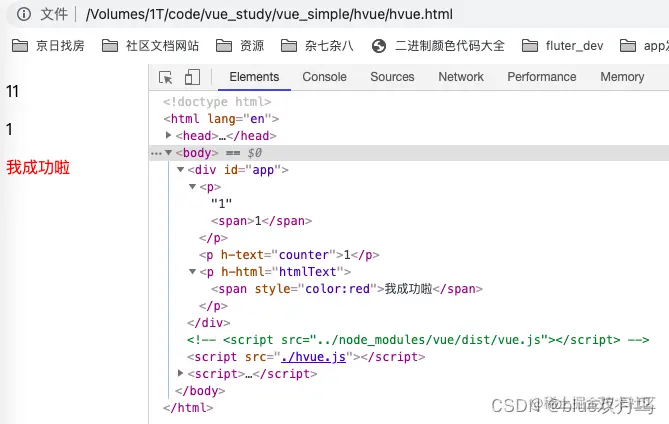669x424 pixels.
Task: Open the 京日找房 bookmark folder
Action: (x=48, y=46)
